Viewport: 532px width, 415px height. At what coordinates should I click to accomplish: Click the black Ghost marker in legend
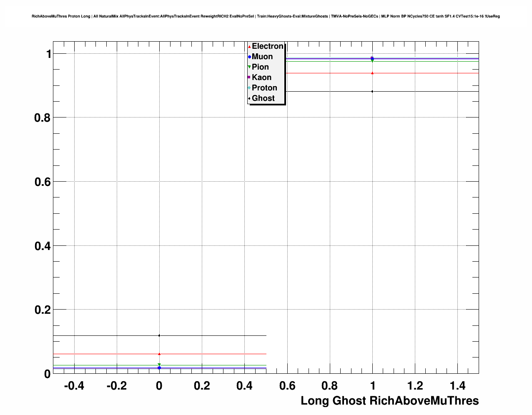coord(249,98)
